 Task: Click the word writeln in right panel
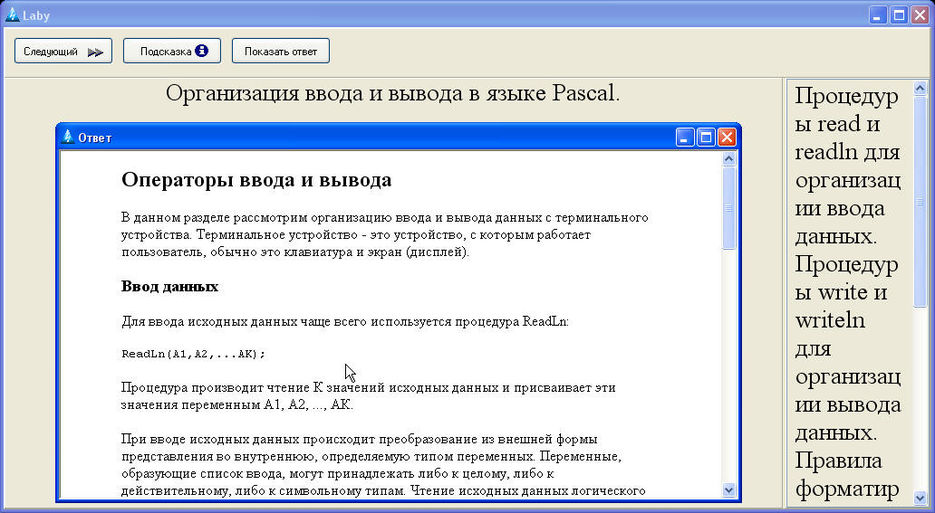click(830, 320)
